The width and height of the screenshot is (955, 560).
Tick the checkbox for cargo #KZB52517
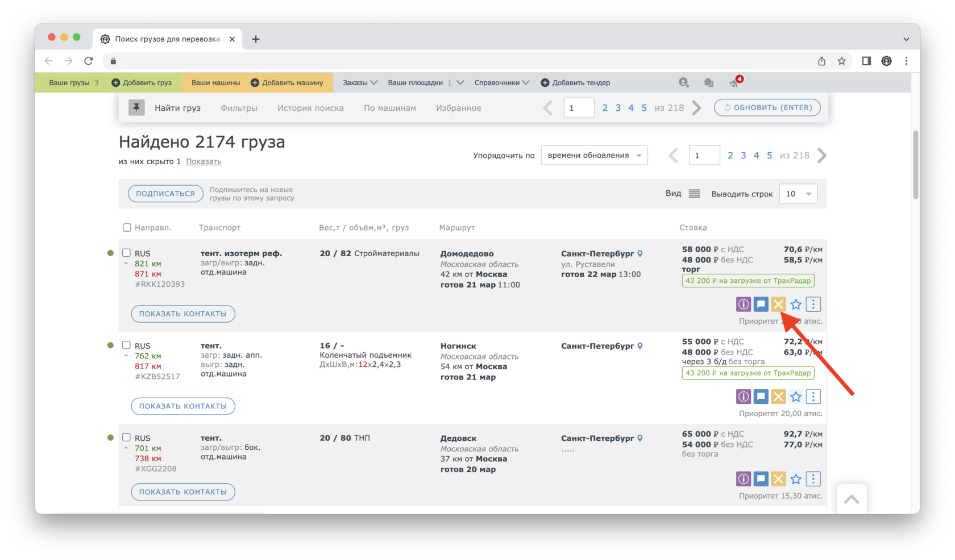(x=127, y=345)
